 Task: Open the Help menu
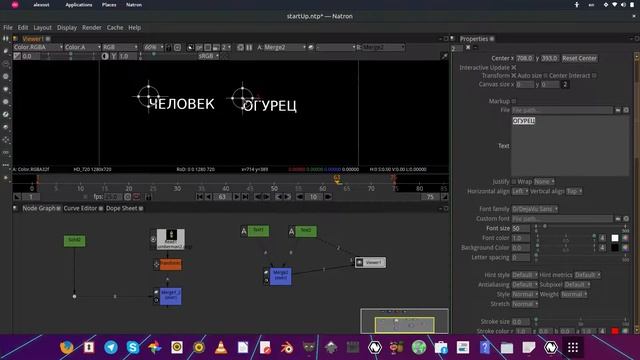[x=135, y=28]
